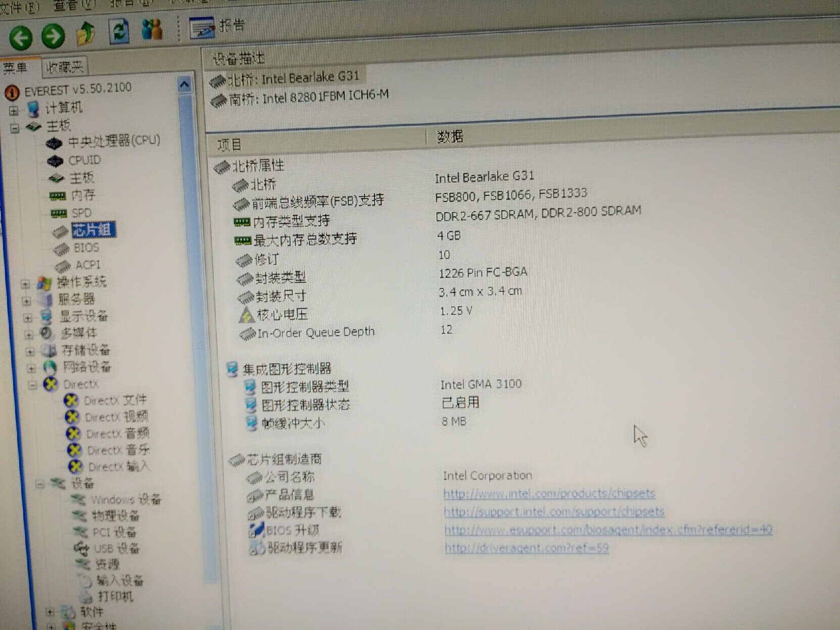Expand the 软件 tree node
The image size is (840, 630).
pyautogui.click(x=50, y=612)
